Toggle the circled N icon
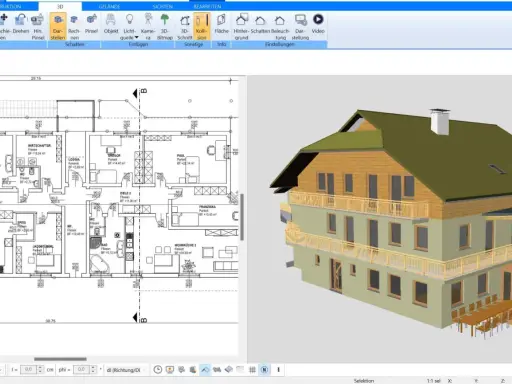The height and width of the screenshot is (384, 512). coord(264,369)
